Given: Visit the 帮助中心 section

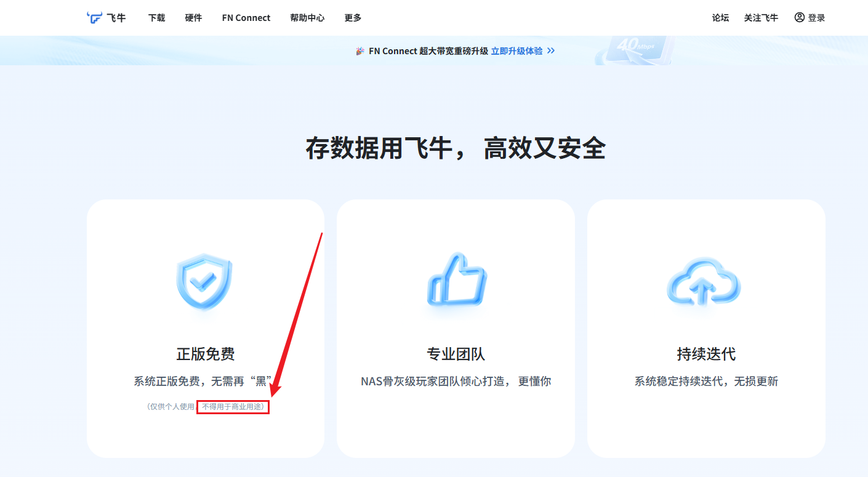Looking at the screenshot, I should [307, 18].
